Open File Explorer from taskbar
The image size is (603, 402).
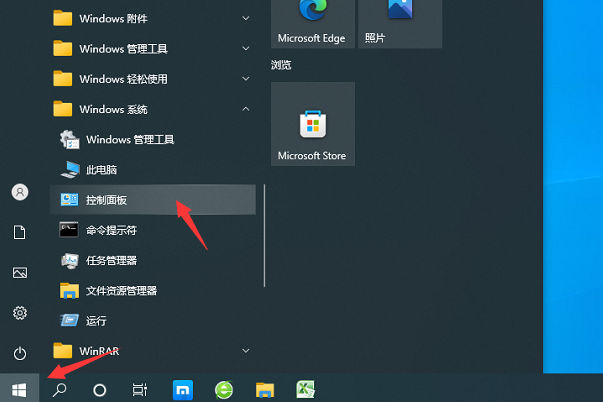point(265,390)
